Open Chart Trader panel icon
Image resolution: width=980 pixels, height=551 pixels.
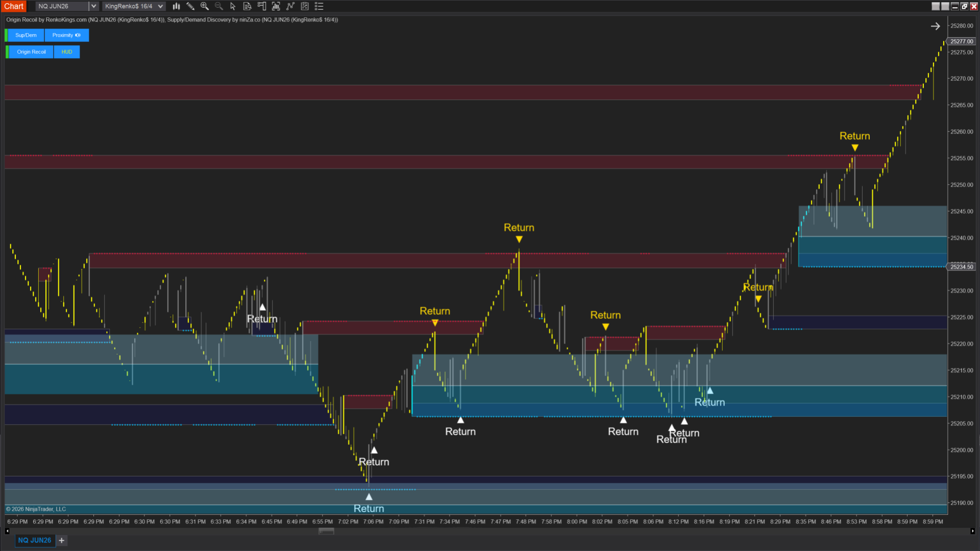262,6
